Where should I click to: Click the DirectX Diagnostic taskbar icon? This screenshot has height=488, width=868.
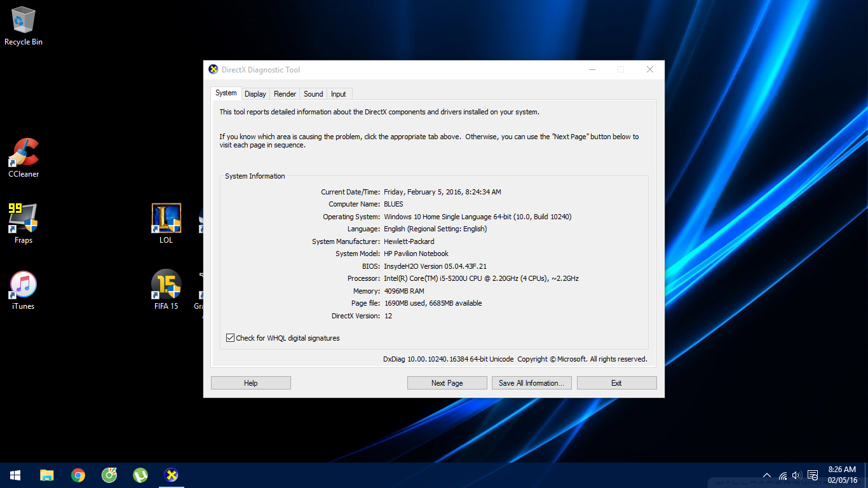point(171,475)
